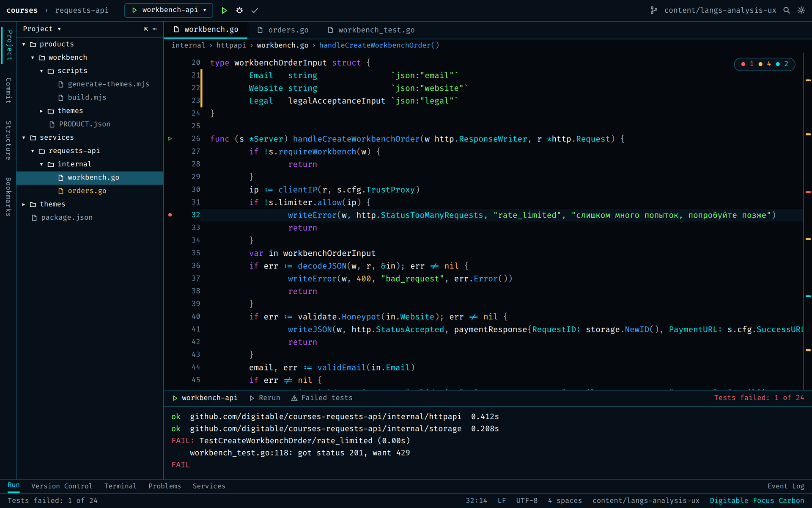
Task: Click the 32:14 cursor position in status bar
Action: (x=476, y=500)
